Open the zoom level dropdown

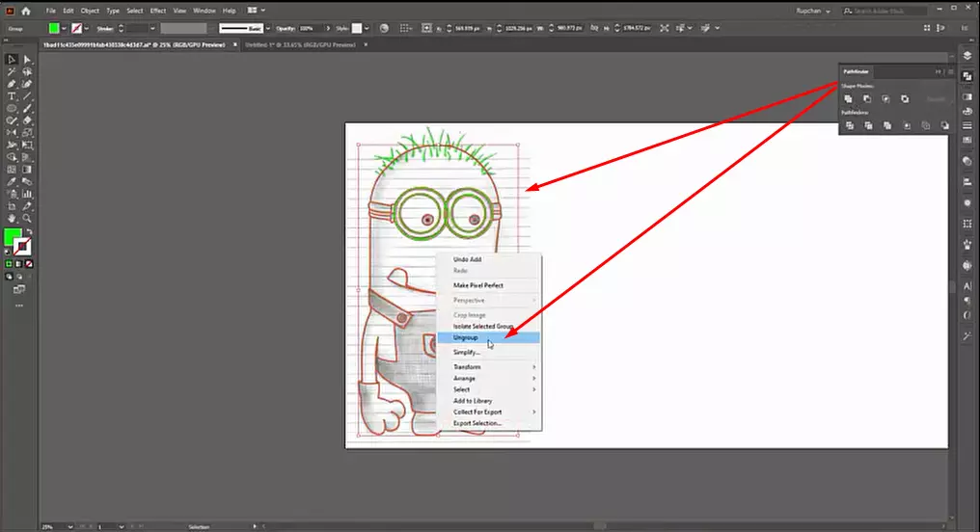click(56, 527)
